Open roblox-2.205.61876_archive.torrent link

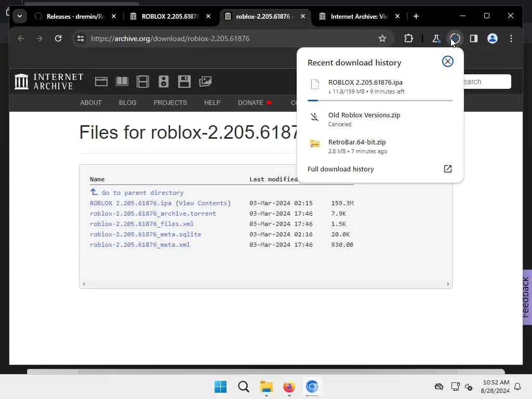(x=153, y=214)
